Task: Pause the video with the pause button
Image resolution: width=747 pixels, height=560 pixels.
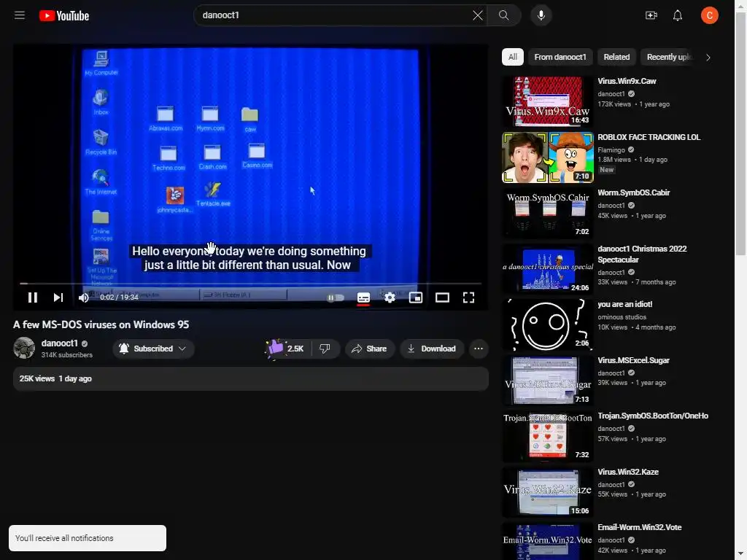Action: (x=32, y=297)
